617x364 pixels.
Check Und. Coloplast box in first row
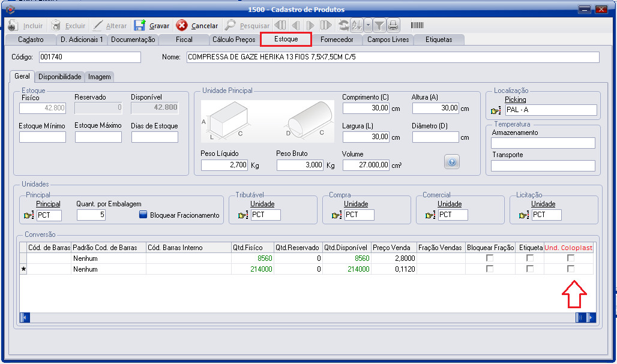(x=571, y=258)
